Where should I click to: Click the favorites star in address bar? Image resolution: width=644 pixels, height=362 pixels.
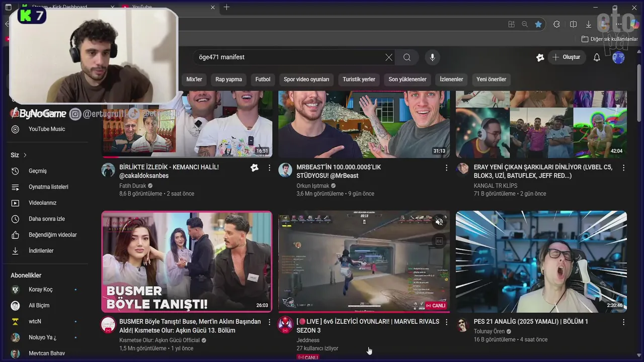click(x=538, y=24)
